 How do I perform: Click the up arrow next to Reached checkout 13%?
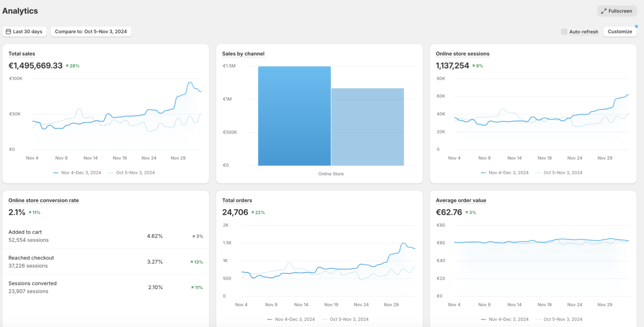click(x=192, y=262)
